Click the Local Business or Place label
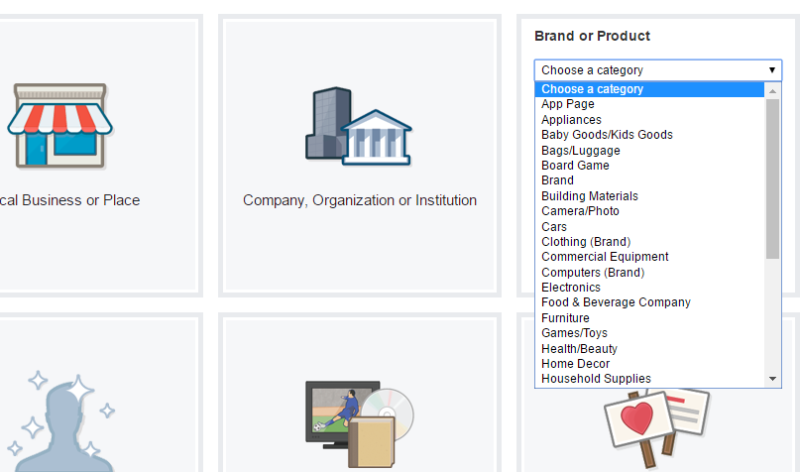This screenshot has height=472, width=800. point(70,200)
